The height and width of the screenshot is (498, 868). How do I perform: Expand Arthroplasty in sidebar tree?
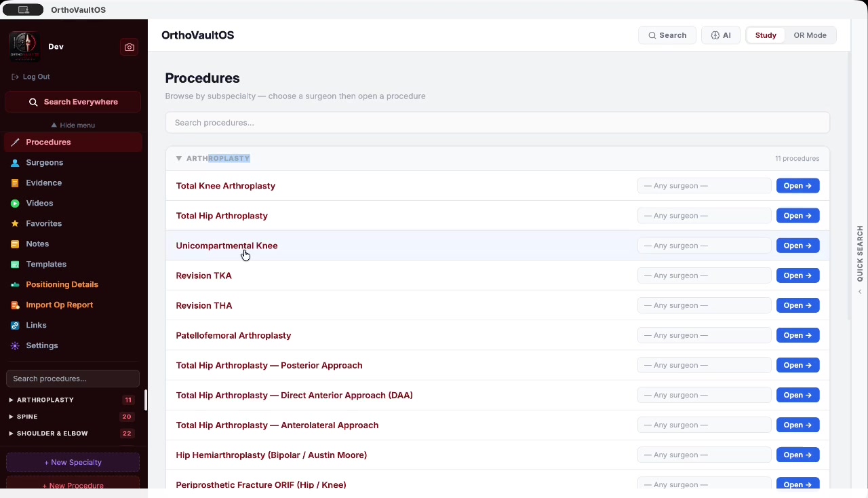tap(11, 400)
